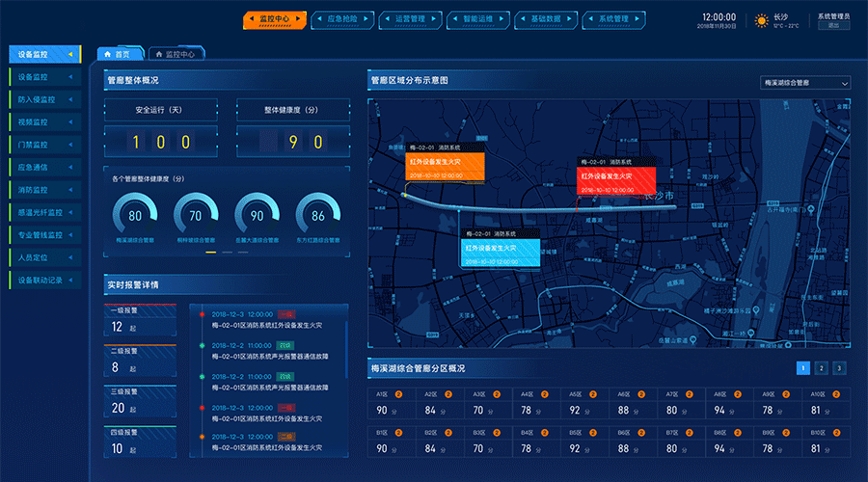This screenshot has height=482, width=868.
Task: Expand the 防入侵监控 sidebar arrow
Action: (70, 99)
